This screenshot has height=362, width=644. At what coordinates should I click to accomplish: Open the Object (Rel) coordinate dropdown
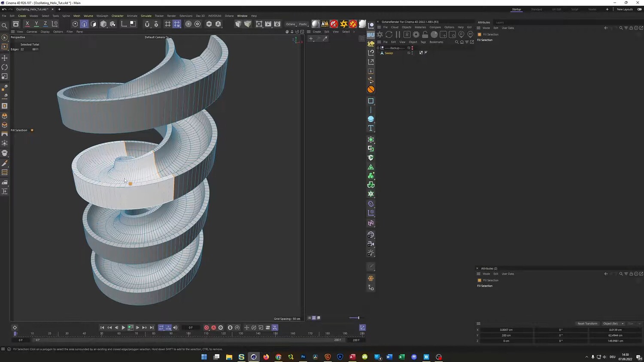614,324
